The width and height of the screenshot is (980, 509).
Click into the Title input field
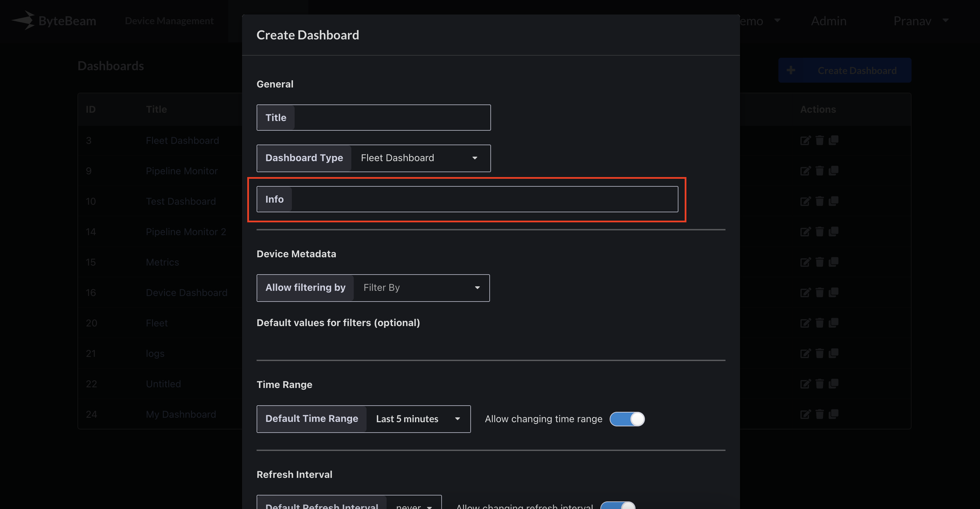(392, 118)
